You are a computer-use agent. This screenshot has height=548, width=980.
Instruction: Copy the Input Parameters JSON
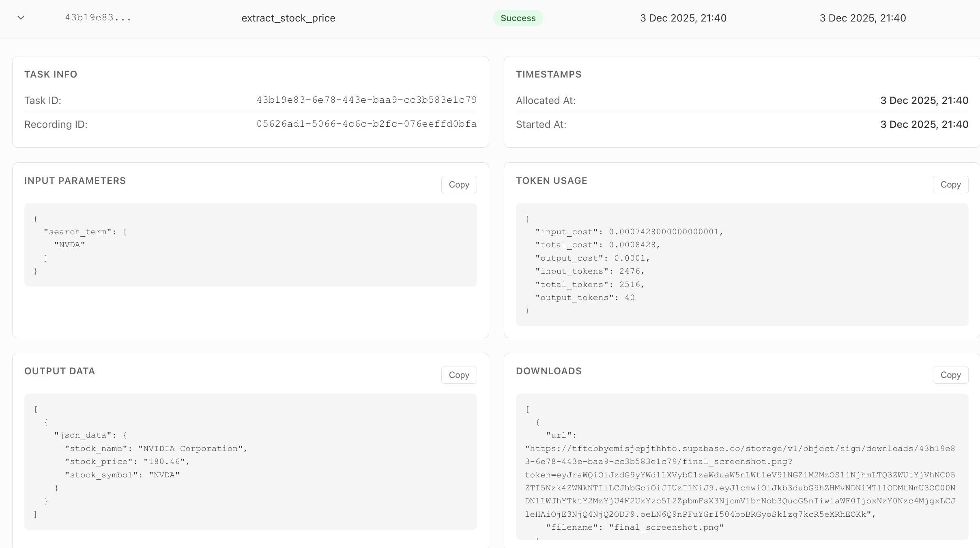point(459,185)
